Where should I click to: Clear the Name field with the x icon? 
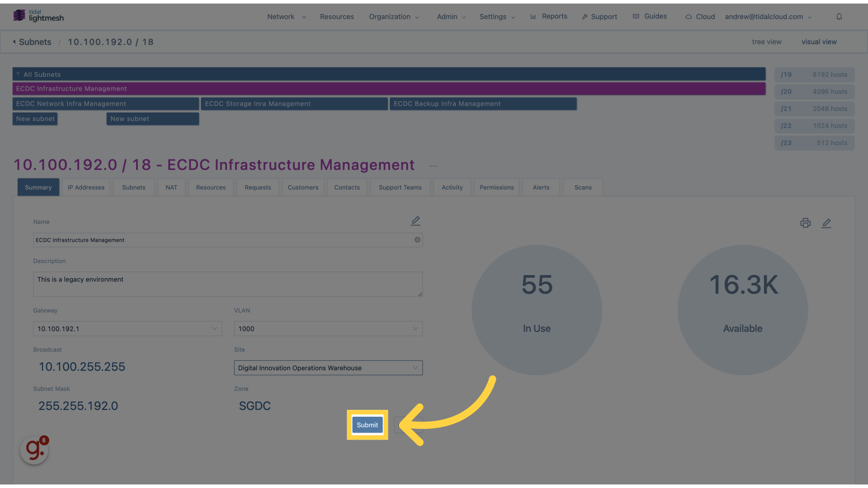(x=417, y=240)
